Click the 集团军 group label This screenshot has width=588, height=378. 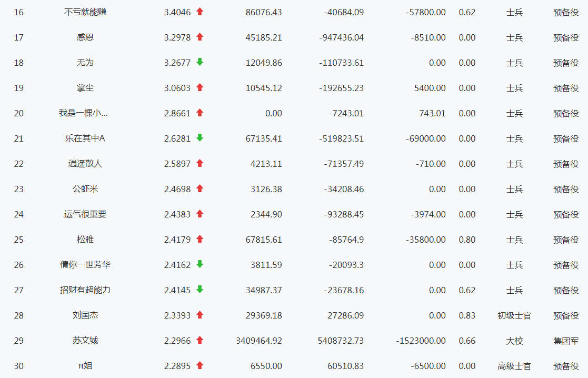(566, 341)
